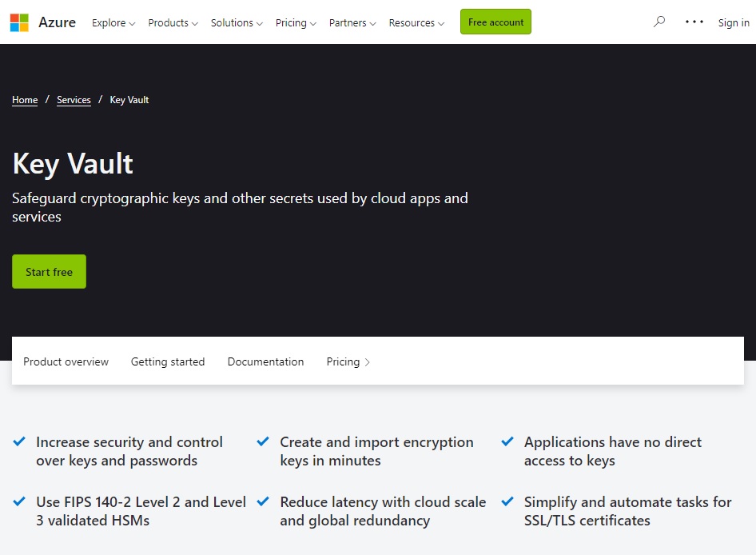Click the checkmark beside Reduce latency with cloud scale
Screen dimensions: 756x555
pyautogui.click(x=263, y=501)
